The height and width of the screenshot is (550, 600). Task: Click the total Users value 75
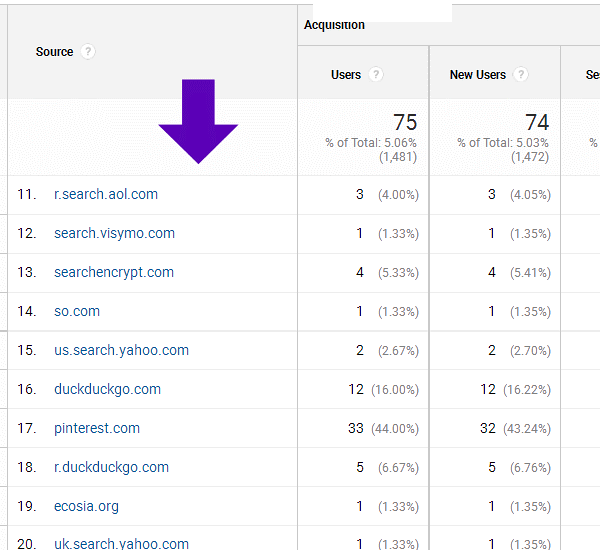click(404, 122)
